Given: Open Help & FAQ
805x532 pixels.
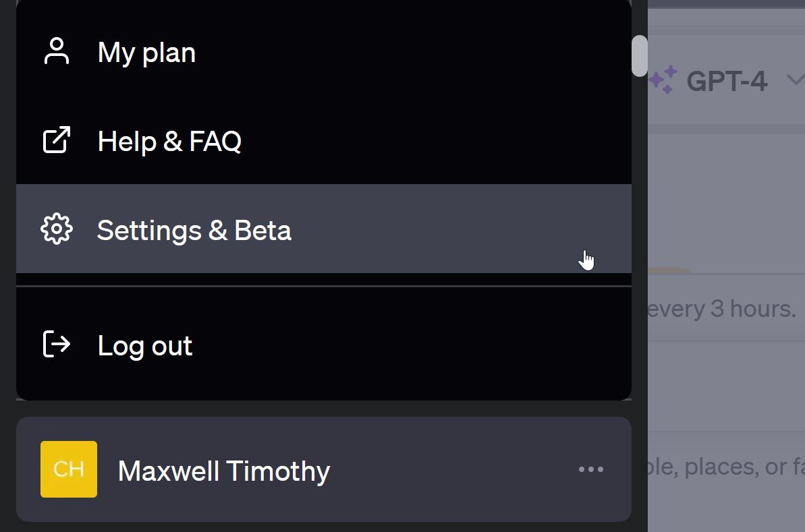Looking at the screenshot, I should [x=169, y=141].
